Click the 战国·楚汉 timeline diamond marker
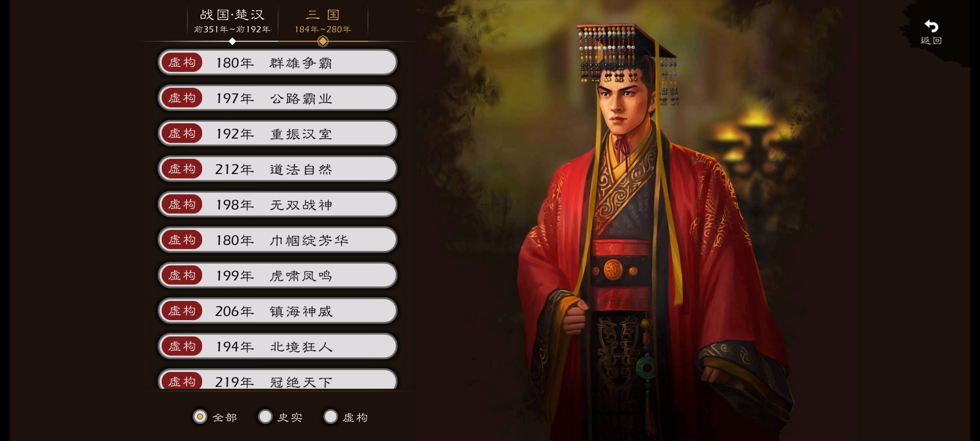 (x=232, y=41)
